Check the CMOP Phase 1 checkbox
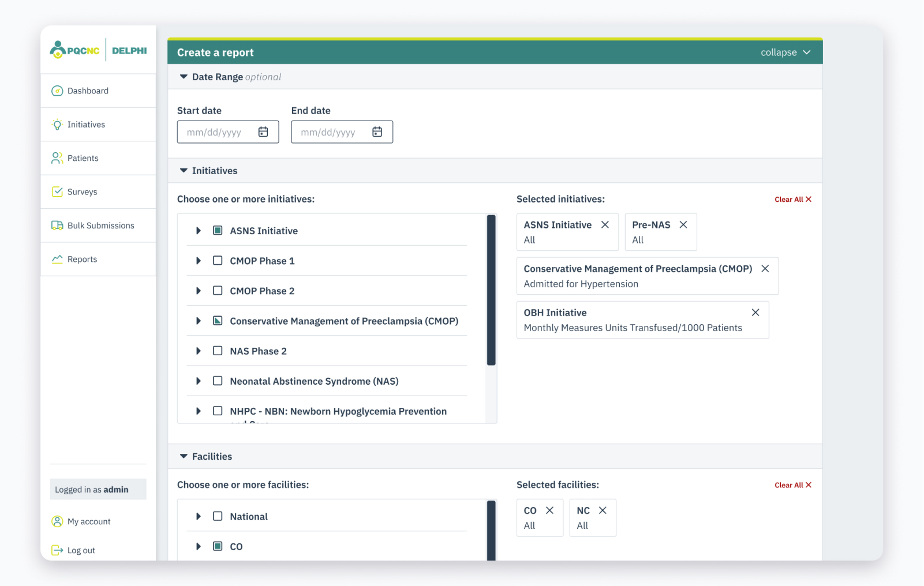 (x=218, y=261)
